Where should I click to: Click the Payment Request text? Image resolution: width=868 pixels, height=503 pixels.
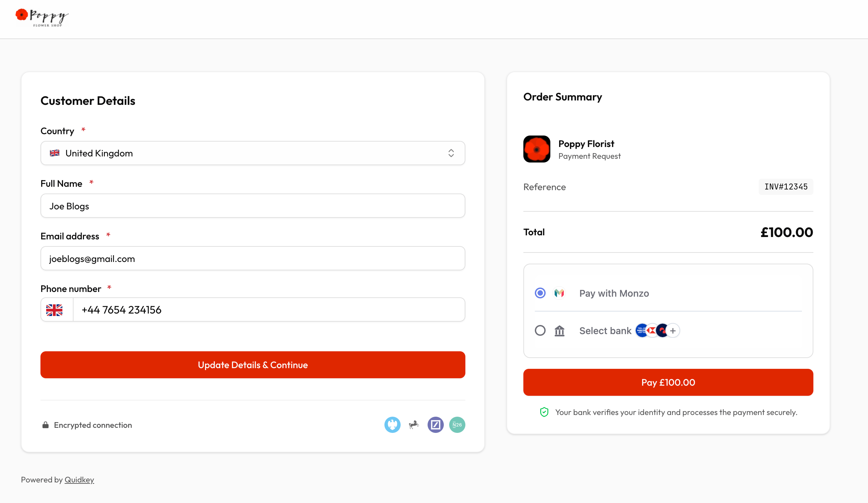[589, 156]
